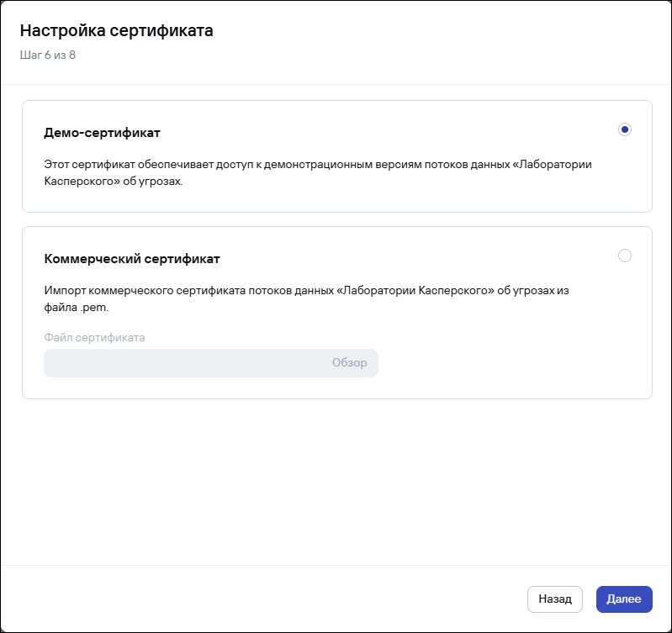Select the Демо-сертификат radio button
This screenshot has width=672, height=633.
pyautogui.click(x=624, y=129)
